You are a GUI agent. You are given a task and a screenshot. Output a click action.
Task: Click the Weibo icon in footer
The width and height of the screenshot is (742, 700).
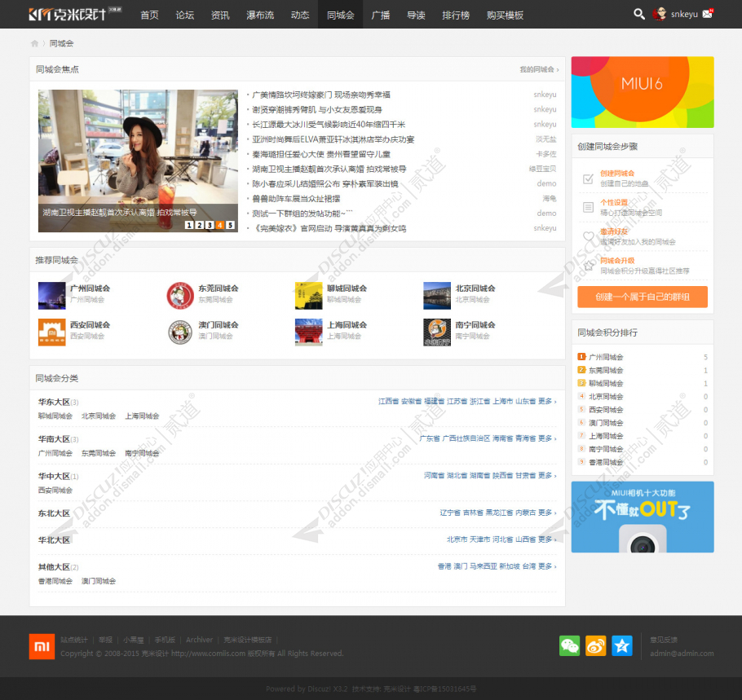coord(596,645)
